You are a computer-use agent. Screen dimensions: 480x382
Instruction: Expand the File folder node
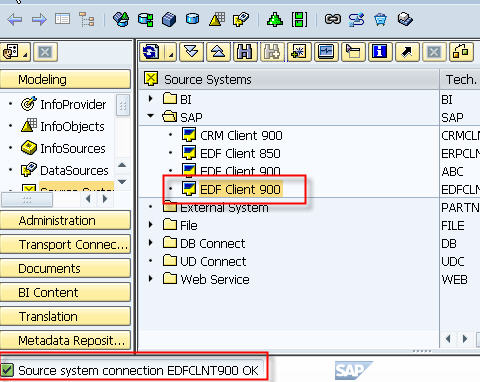[x=151, y=225]
